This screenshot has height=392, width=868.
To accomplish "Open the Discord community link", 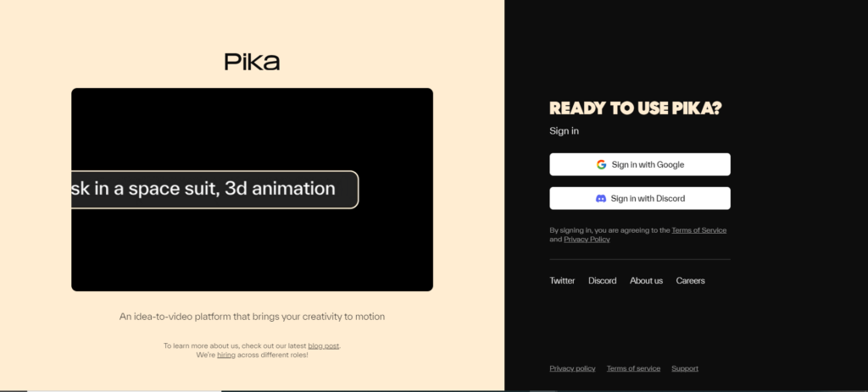I will (602, 280).
